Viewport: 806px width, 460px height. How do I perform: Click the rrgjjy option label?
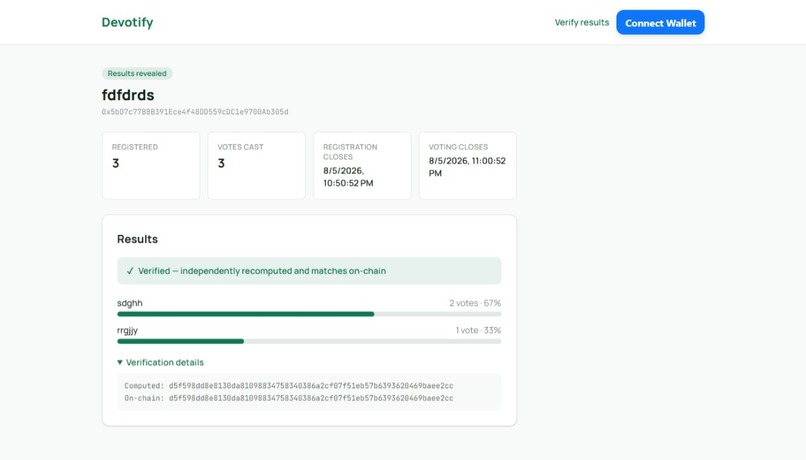[x=127, y=330]
